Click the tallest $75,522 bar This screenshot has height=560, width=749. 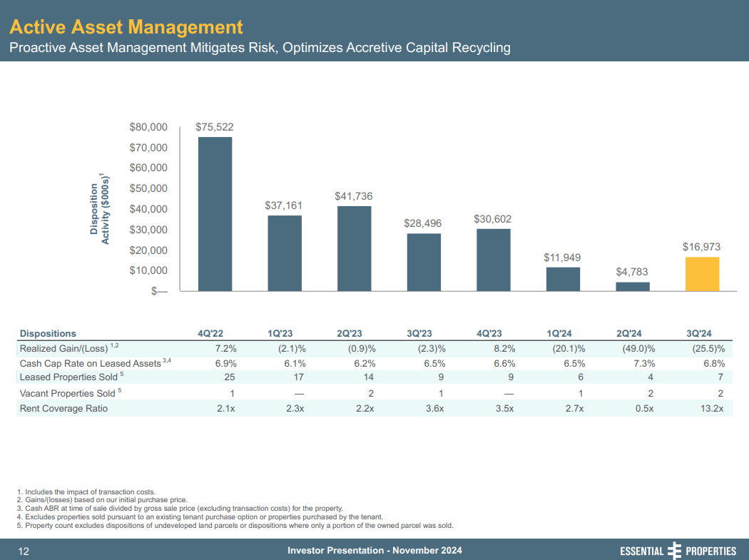pos(215,214)
